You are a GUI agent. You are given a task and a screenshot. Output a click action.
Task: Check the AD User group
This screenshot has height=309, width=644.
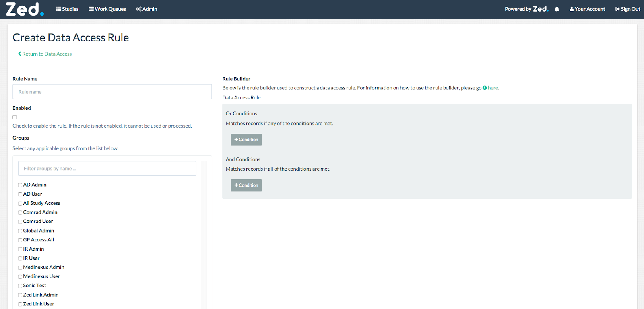(20, 194)
